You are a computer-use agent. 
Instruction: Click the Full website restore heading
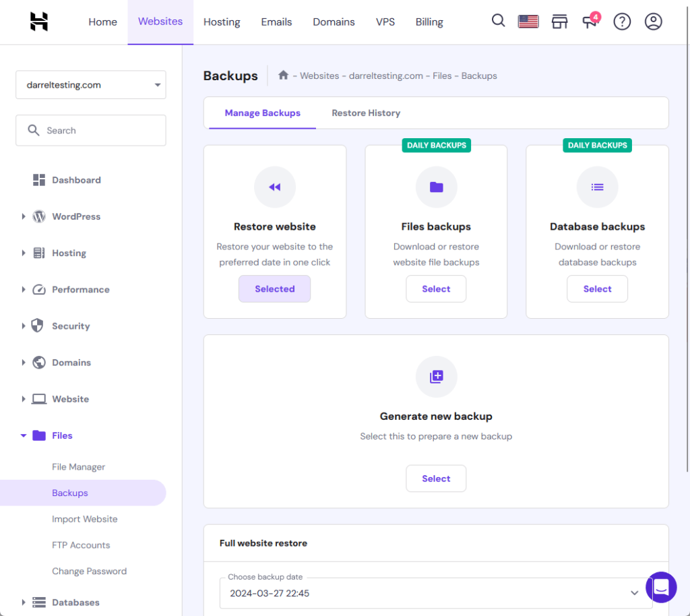pyautogui.click(x=263, y=543)
